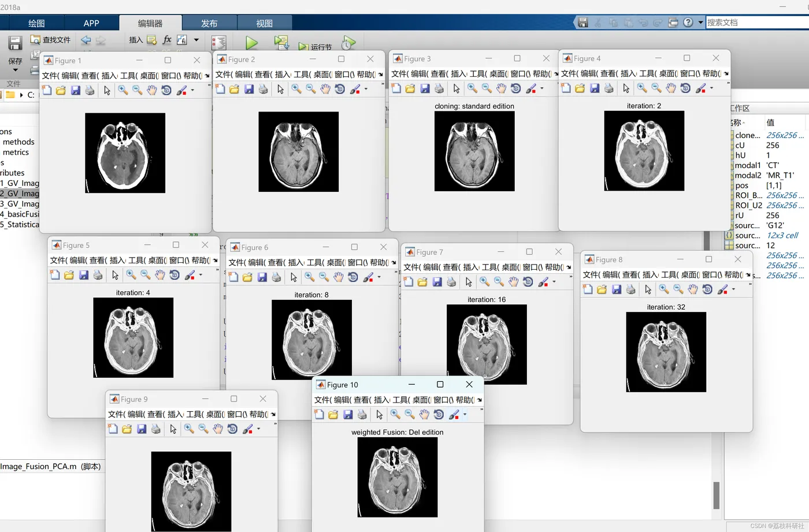The width and height of the screenshot is (809, 532).
Task: Click the switch windows icon in quick access bar
Action: click(x=673, y=23)
